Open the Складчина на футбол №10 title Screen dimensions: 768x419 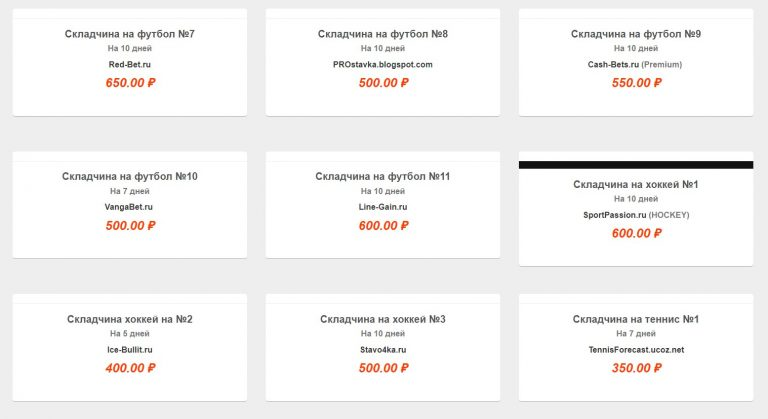click(x=130, y=177)
